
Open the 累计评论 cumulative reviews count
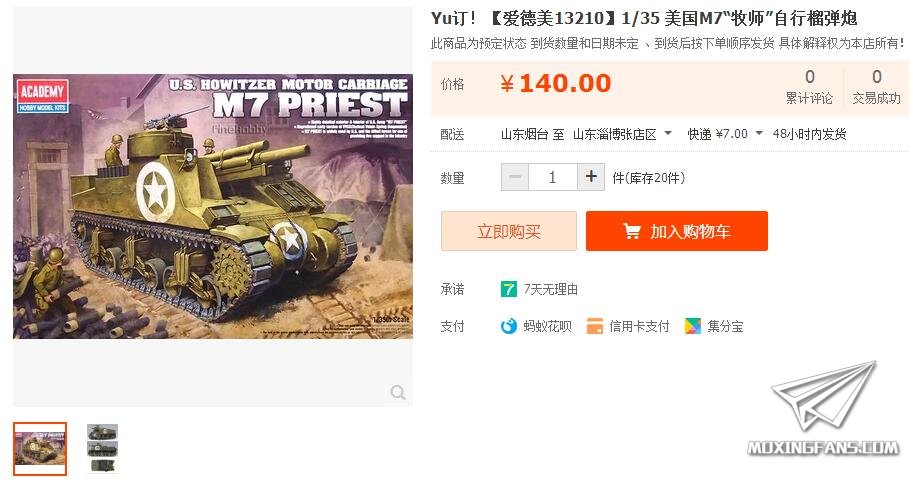[x=809, y=87]
